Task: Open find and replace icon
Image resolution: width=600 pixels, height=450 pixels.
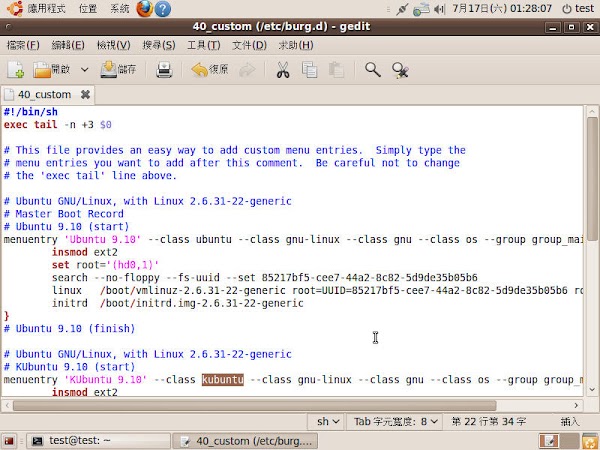Action: click(x=400, y=70)
